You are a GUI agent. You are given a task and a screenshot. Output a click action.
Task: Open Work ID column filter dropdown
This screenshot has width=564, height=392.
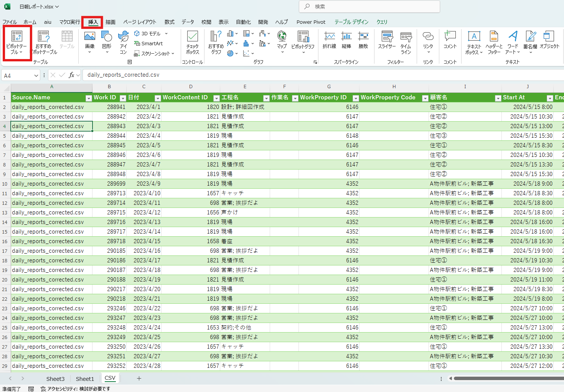[123, 98]
